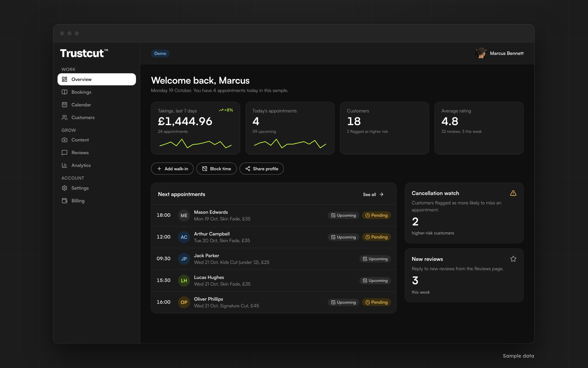The image size is (588, 368).
Task: Click the Analytics bar chart icon
Action: coord(64,165)
